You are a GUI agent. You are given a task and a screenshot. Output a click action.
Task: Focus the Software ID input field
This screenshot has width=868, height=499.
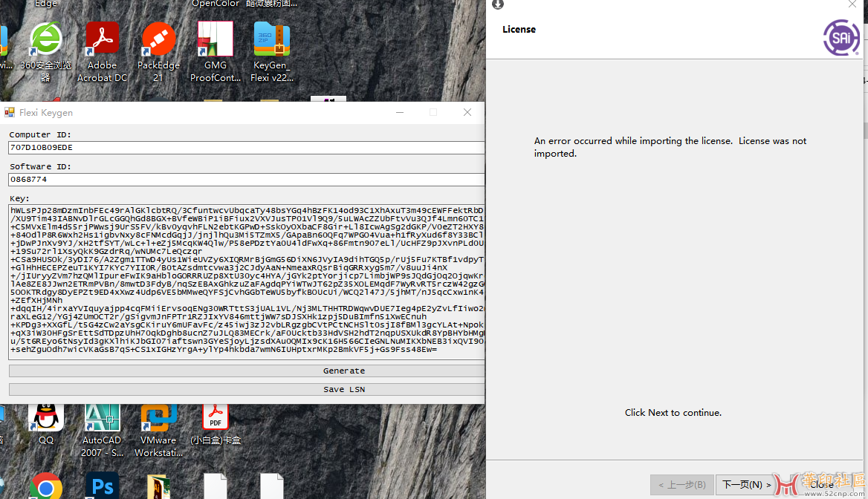246,179
